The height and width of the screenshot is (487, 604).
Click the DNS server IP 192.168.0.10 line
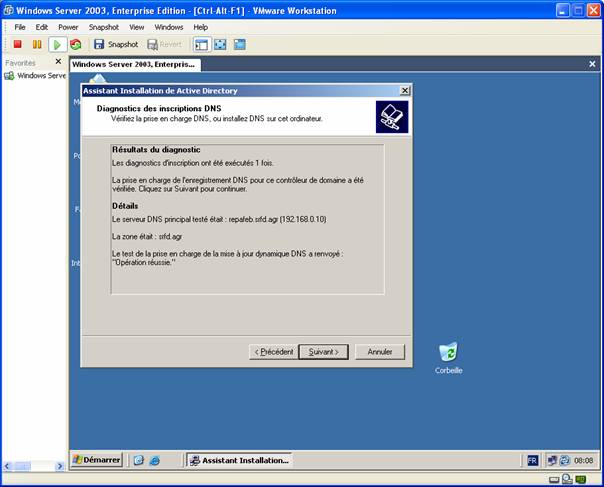tap(219, 219)
